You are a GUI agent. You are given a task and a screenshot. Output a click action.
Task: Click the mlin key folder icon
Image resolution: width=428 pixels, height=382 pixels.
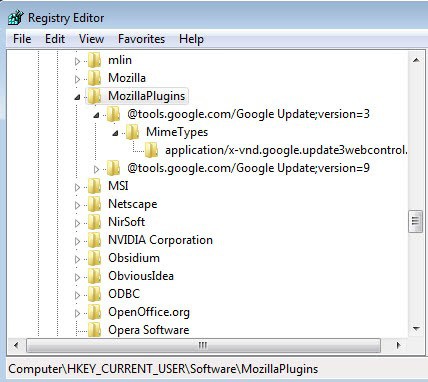95,60
